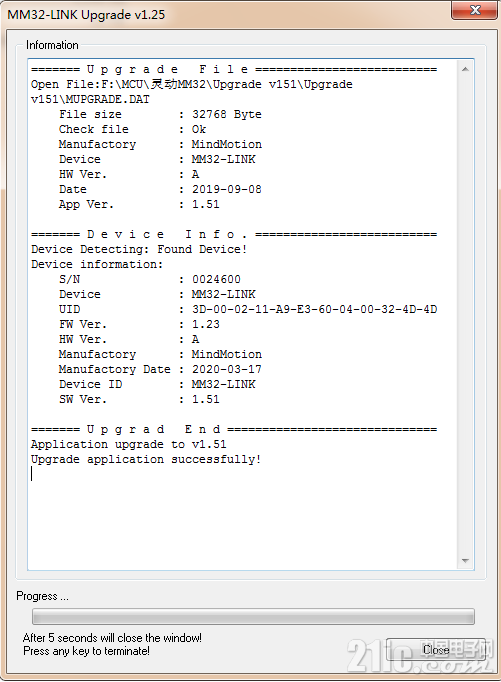Viewport: 501px width, 682px height.
Task: Click the Close button at the bottom
Action: coord(436,650)
